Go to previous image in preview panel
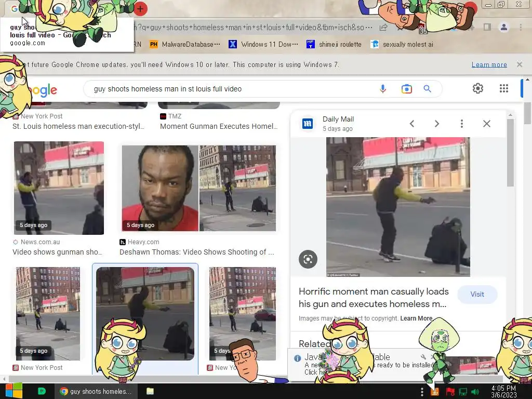Screen dimensions: 532x399 click(412, 124)
